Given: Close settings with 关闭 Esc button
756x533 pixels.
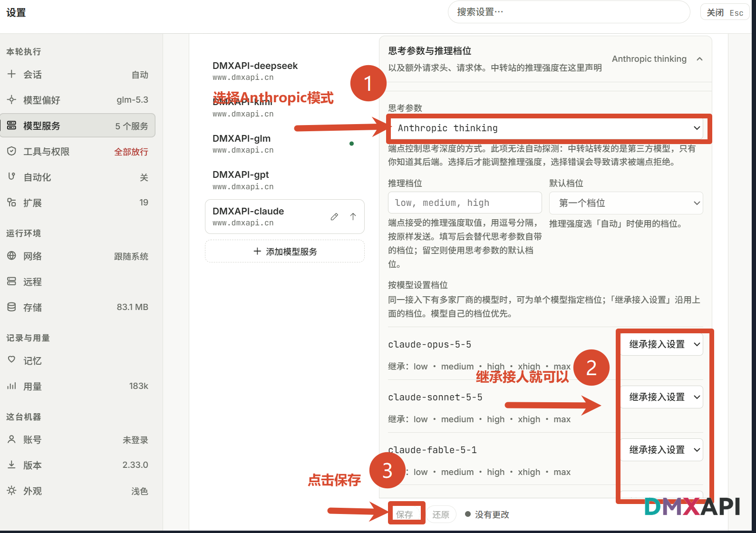Looking at the screenshot, I should pyautogui.click(x=725, y=12).
